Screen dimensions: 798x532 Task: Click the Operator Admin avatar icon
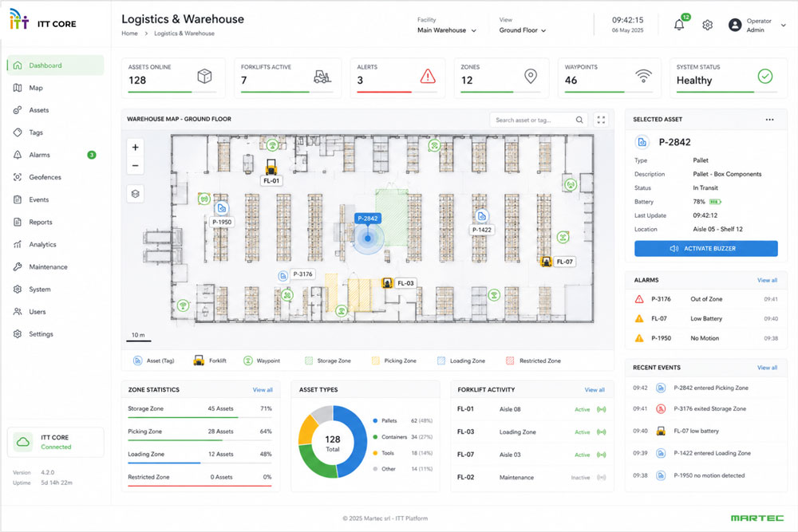pos(735,25)
